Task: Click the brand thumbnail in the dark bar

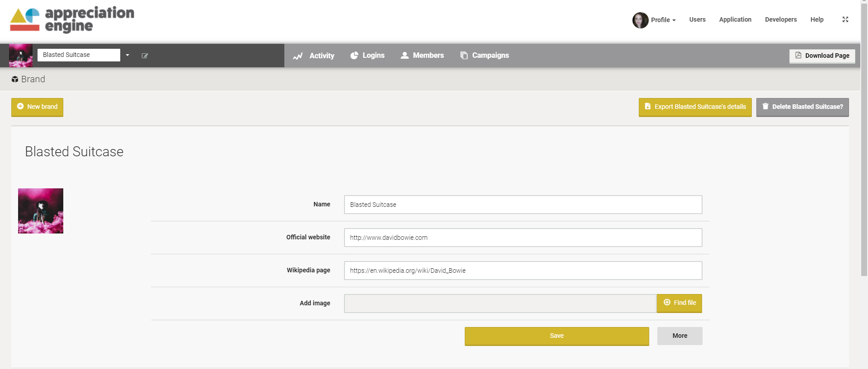Action: [21, 56]
